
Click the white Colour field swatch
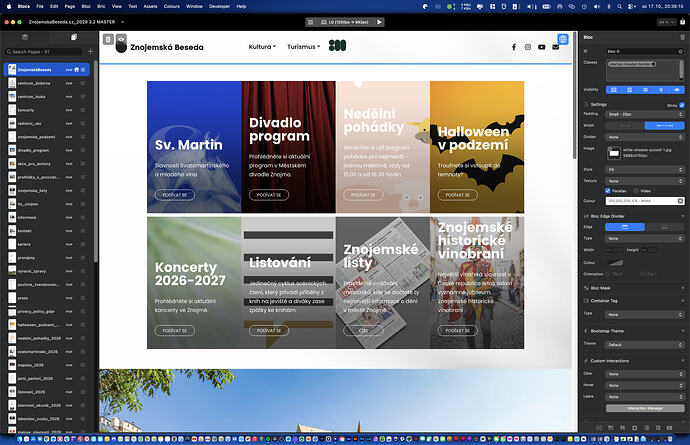(645, 201)
